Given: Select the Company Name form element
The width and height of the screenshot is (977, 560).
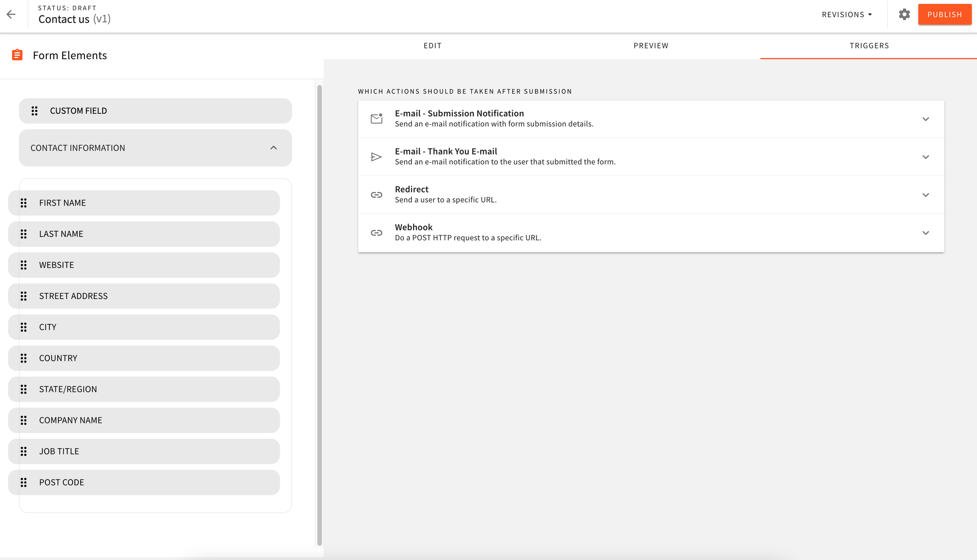Looking at the screenshot, I should coord(144,420).
